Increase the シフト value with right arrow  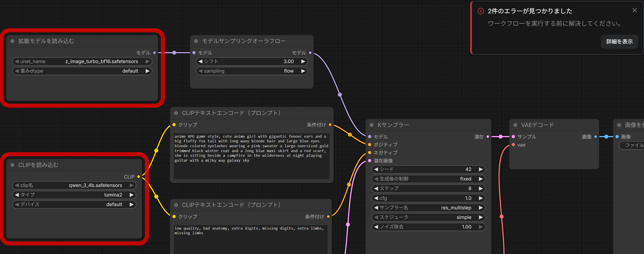(303, 61)
